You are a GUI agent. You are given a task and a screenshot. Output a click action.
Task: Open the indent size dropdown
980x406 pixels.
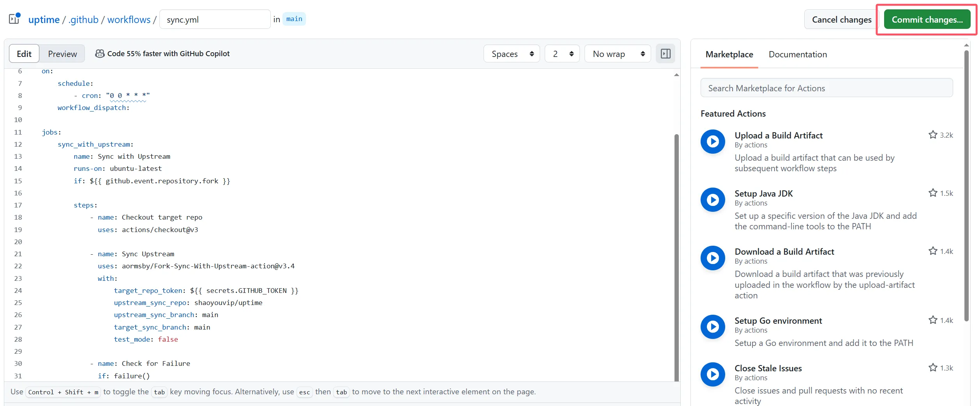click(x=562, y=54)
